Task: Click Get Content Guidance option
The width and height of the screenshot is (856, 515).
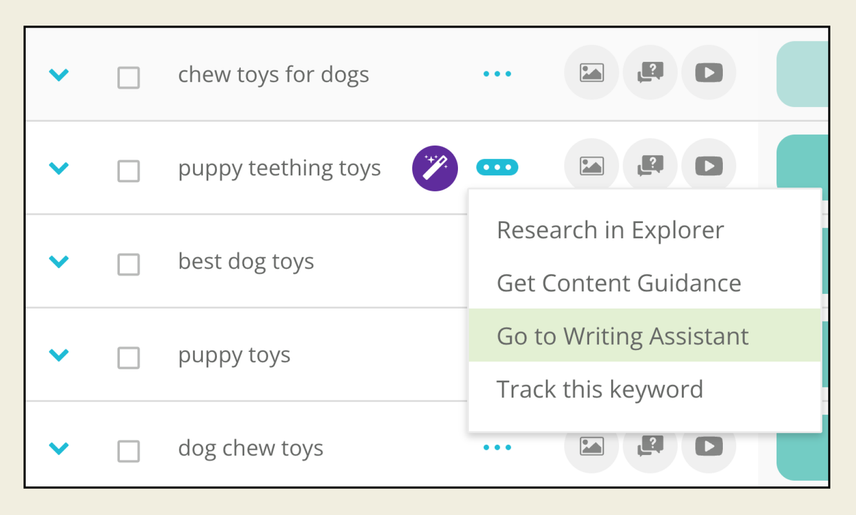Action: coord(619,283)
